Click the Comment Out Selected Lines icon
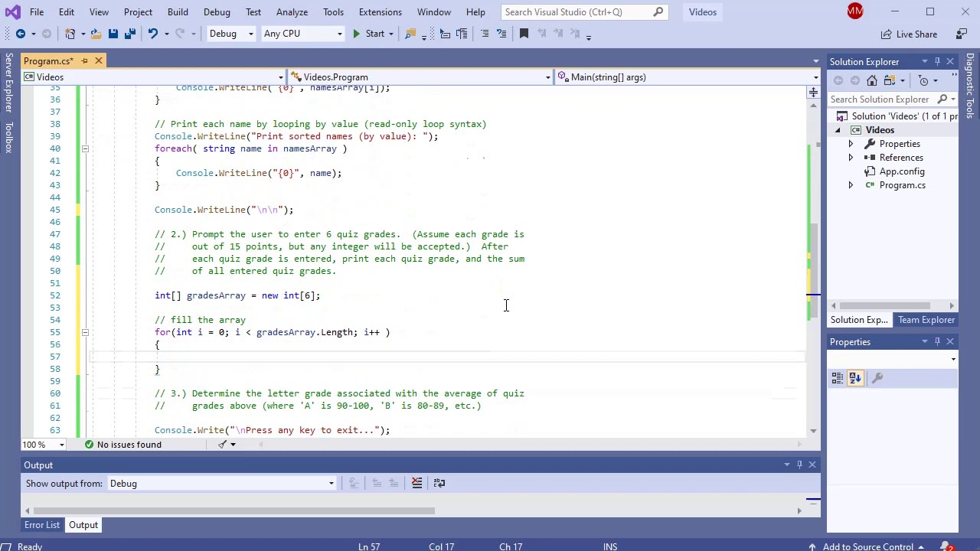 click(x=485, y=34)
